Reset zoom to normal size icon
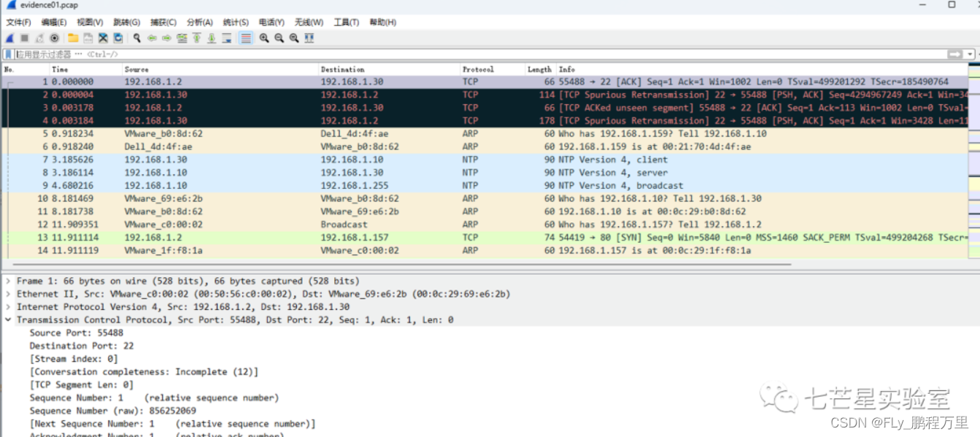The width and height of the screenshot is (980, 437). coord(294,38)
